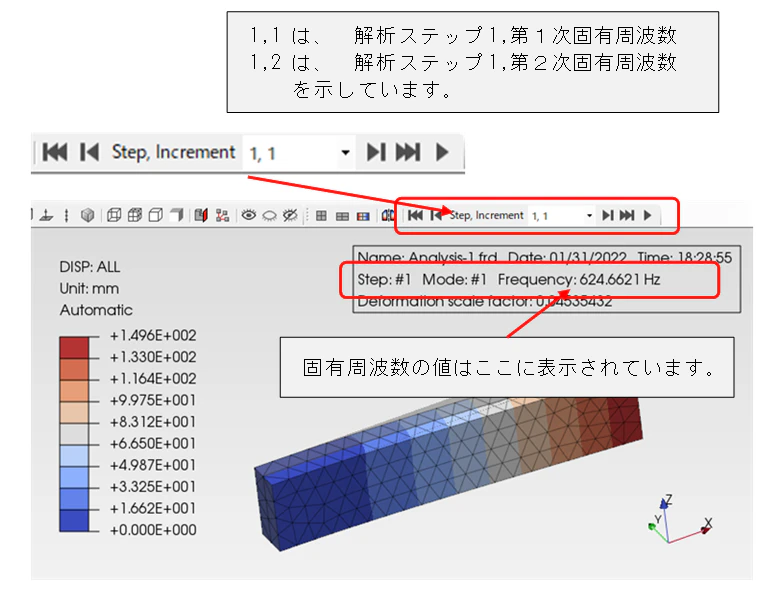Select the 'DISP: ALL' legend title
763x590 pixels.
tap(90, 267)
